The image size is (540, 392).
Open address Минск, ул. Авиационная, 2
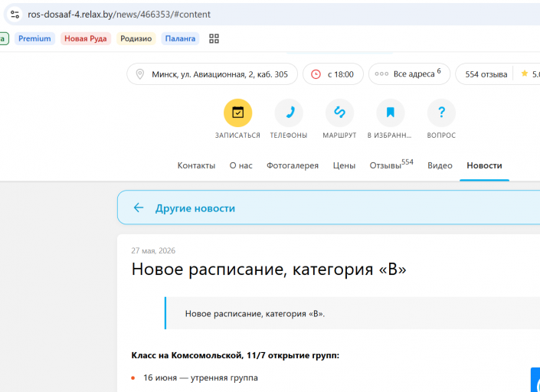(x=212, y=74)
